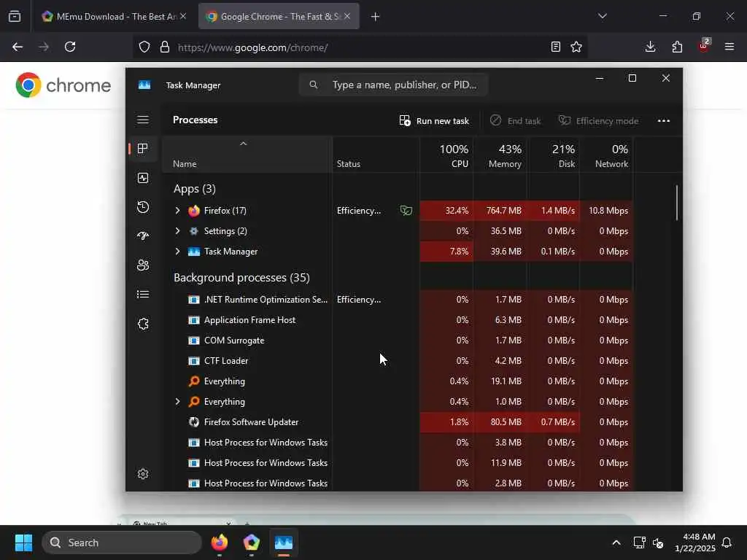Click the Firefox Software Updater icon

tap(194, 422)
